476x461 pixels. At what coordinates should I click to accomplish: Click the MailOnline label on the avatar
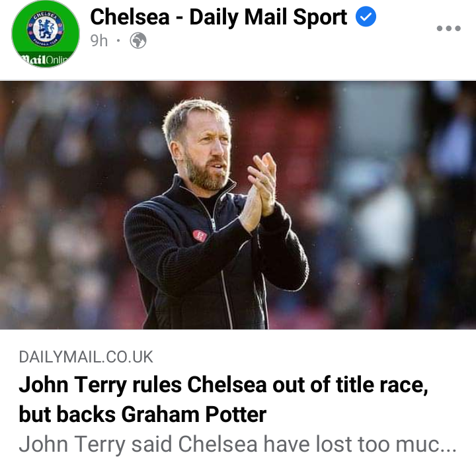pos(46,60)
